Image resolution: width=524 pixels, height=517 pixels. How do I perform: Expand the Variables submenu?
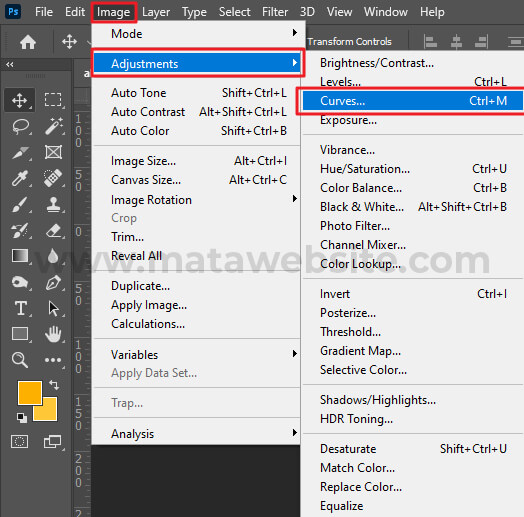click(x=197, y=355)
